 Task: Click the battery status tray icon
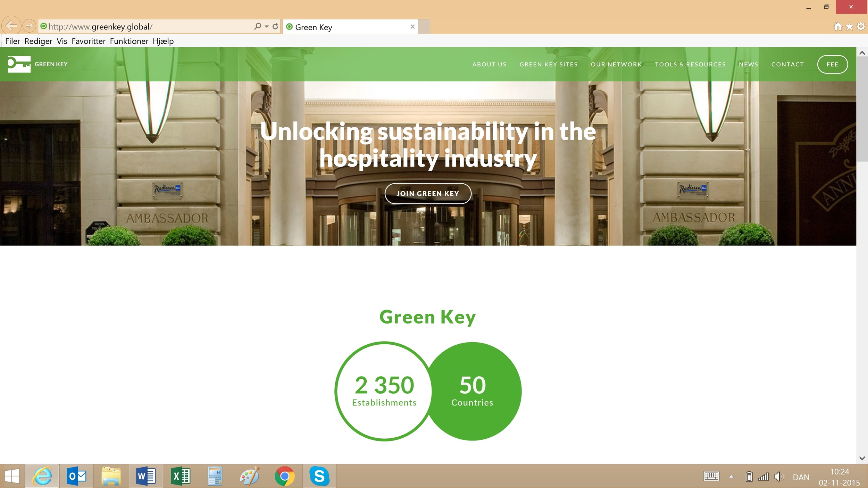(x=749, y=477)
